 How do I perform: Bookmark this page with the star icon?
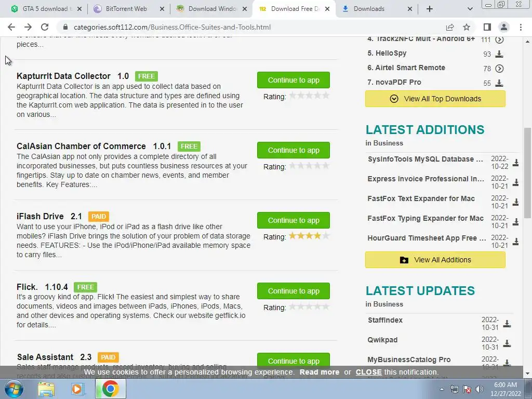pyautogui.click(x=467, y=27)
